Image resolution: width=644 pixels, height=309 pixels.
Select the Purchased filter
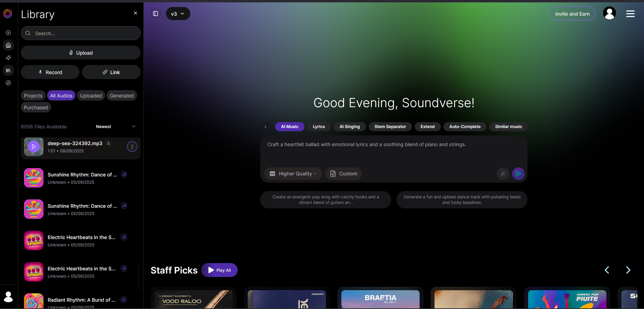click(x=36, y=108)
